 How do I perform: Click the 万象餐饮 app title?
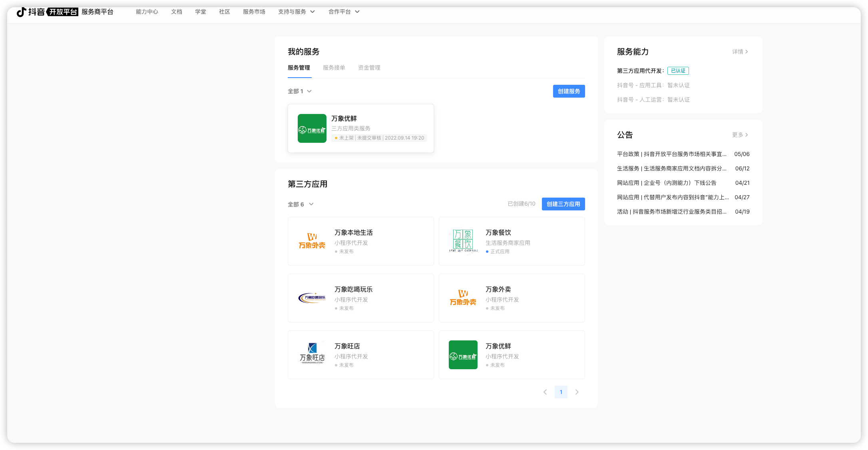click(498, 232)
